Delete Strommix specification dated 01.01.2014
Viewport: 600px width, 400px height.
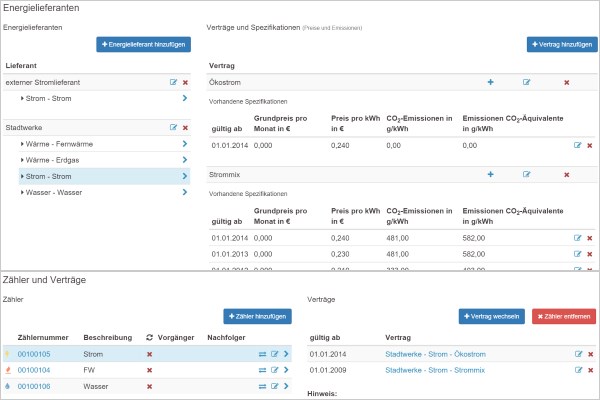(589, 238)
